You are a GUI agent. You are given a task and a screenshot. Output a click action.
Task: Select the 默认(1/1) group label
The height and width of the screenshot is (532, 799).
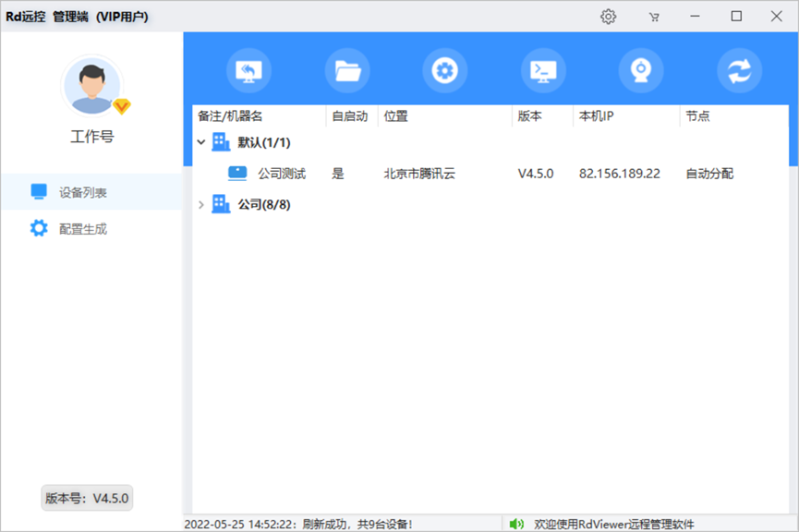pos(264,142)
